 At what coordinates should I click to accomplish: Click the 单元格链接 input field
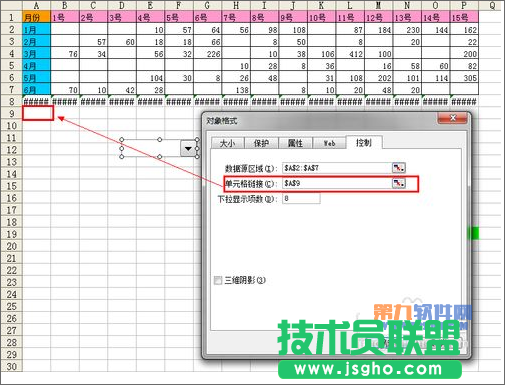pyautogui.click(x=337, y=183)
